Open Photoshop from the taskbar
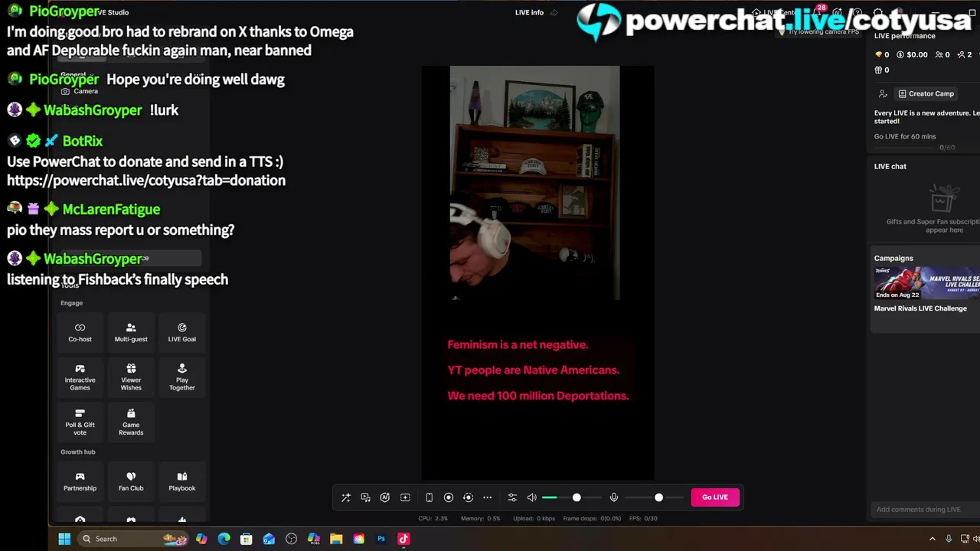This screenshot has width=980, height=551. (x=381, y=539)
